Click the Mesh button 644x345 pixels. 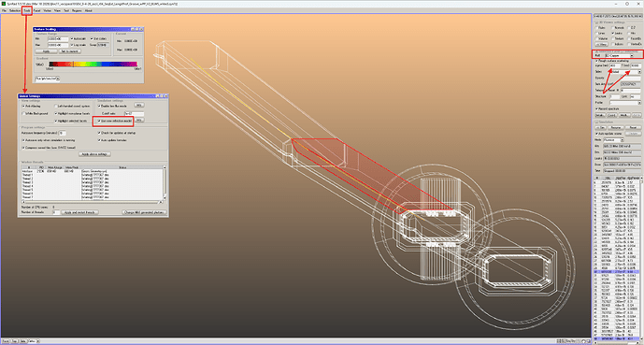point(624,115)
